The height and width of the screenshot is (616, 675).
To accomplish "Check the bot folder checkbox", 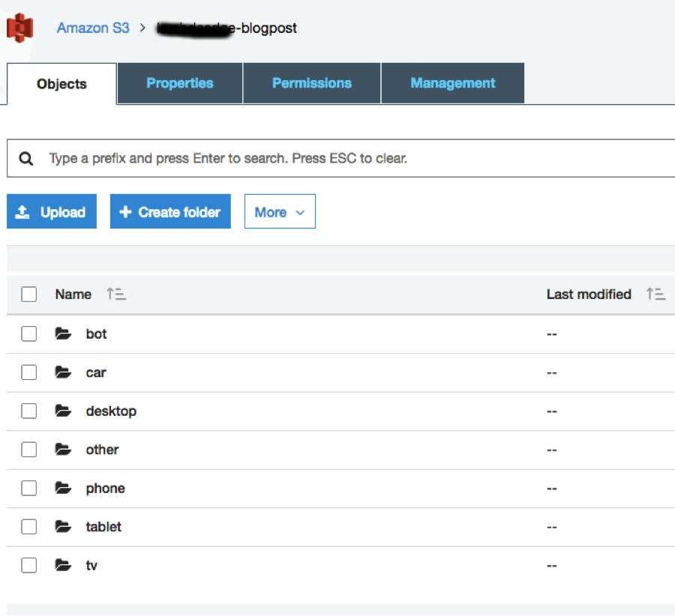I will coord(28,333).
